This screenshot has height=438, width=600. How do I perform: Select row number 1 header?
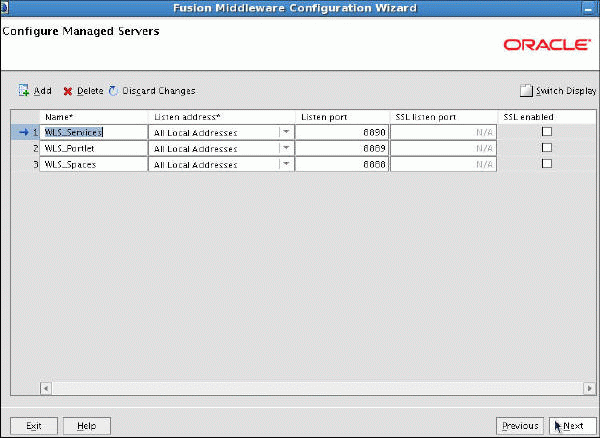pos(25,132)
